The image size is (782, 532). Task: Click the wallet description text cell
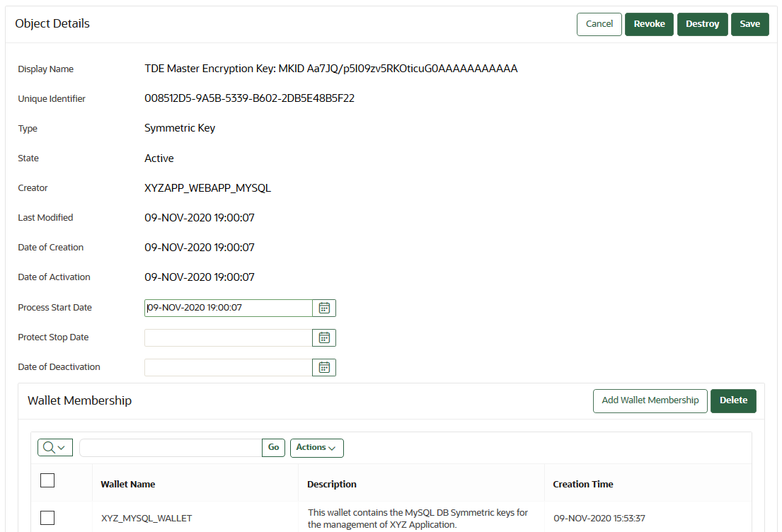point(418,519)
